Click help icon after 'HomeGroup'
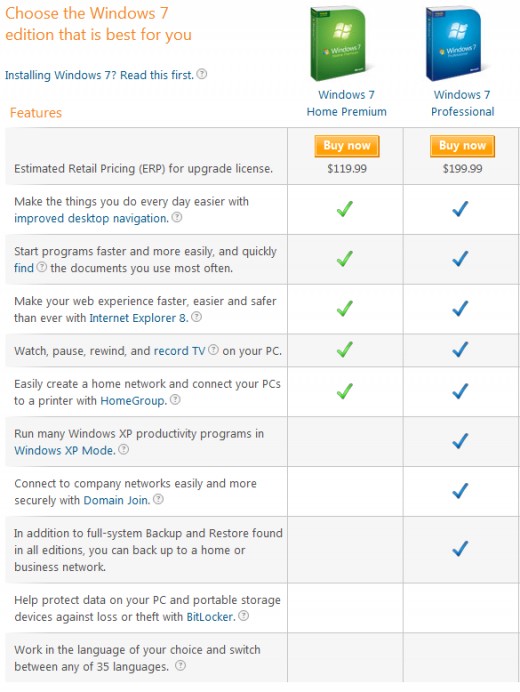The height and width of the screenshot is (692, 520). pos(175,400)
